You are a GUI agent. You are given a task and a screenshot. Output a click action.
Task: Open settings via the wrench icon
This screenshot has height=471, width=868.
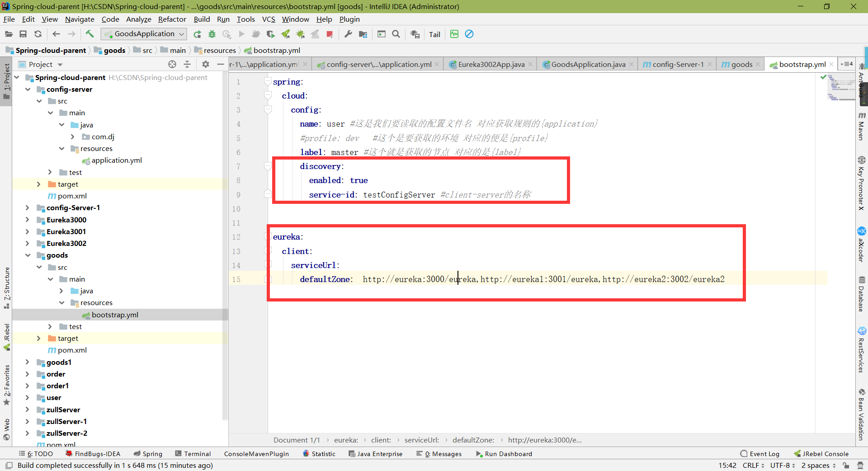point(348,34)
